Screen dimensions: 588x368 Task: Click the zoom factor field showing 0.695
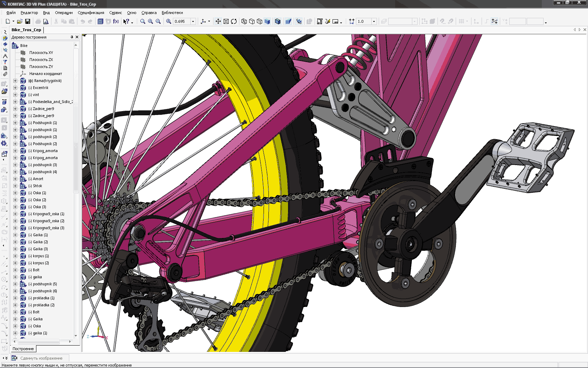point(182,21)
